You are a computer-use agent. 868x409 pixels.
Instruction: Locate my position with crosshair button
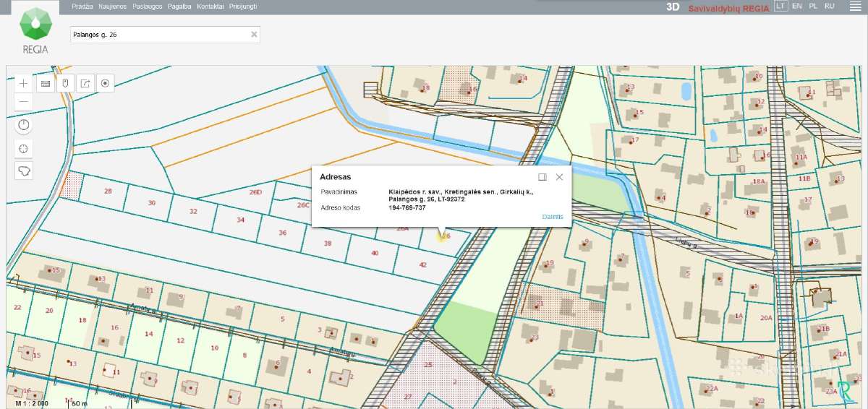pyautogui.click(x=24, y=149)
